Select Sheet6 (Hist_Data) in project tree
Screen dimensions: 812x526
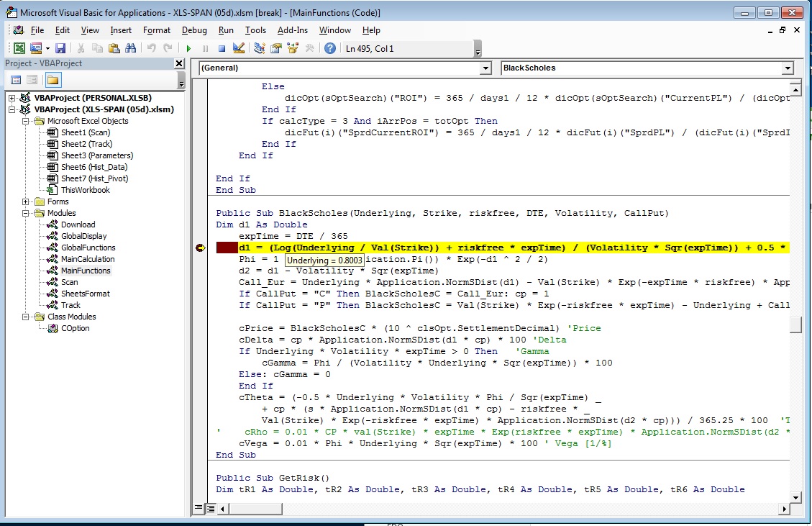[93, 167]
